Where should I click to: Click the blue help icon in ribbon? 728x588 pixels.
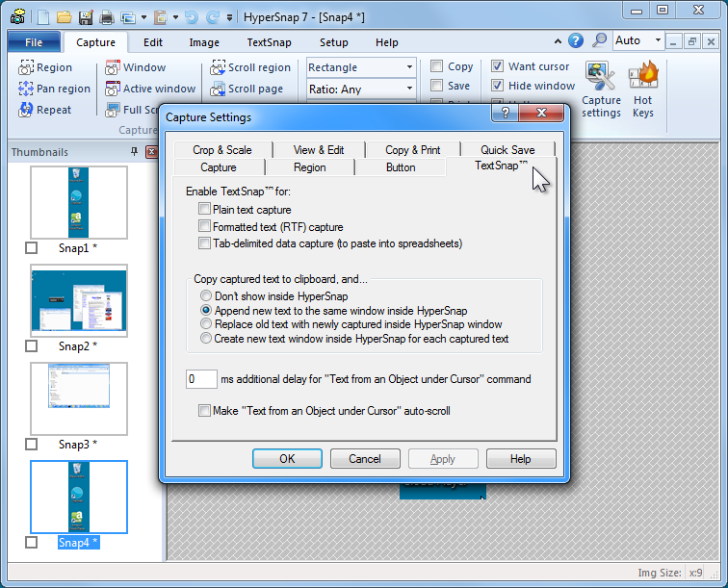pyautogui.click(x=576, y=40)
